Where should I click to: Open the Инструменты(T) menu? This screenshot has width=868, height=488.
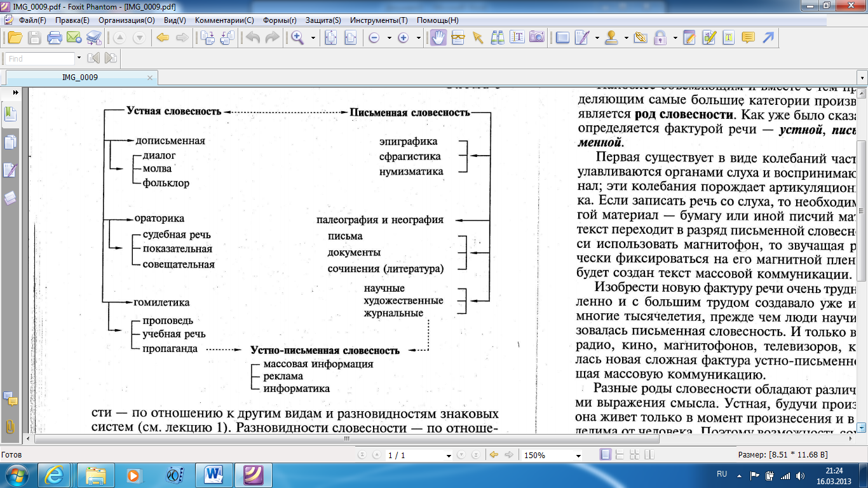tap(379, 20)
